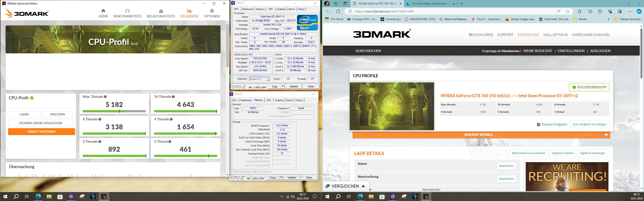Click the 1 Thread score progress bar
644x201 pixels.
[185, 156]
